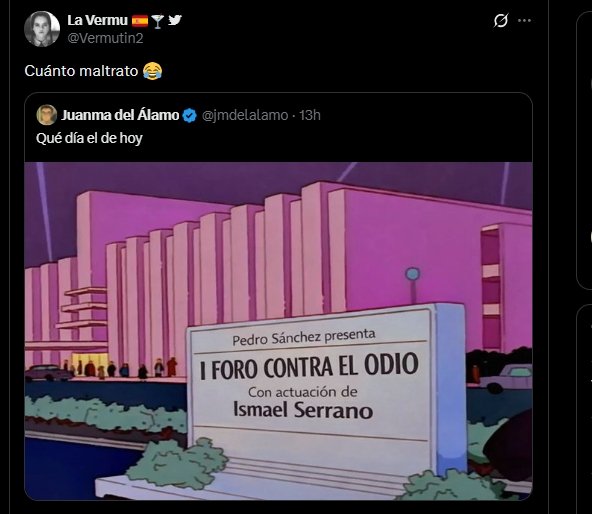The height and width of the screenshot is (514, 592).
Task: Click the Grok slashed-circle icon
Action: (501, 20)
